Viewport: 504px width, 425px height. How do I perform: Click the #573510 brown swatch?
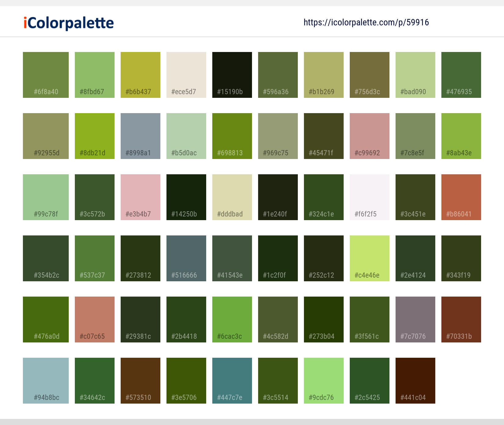141,381
